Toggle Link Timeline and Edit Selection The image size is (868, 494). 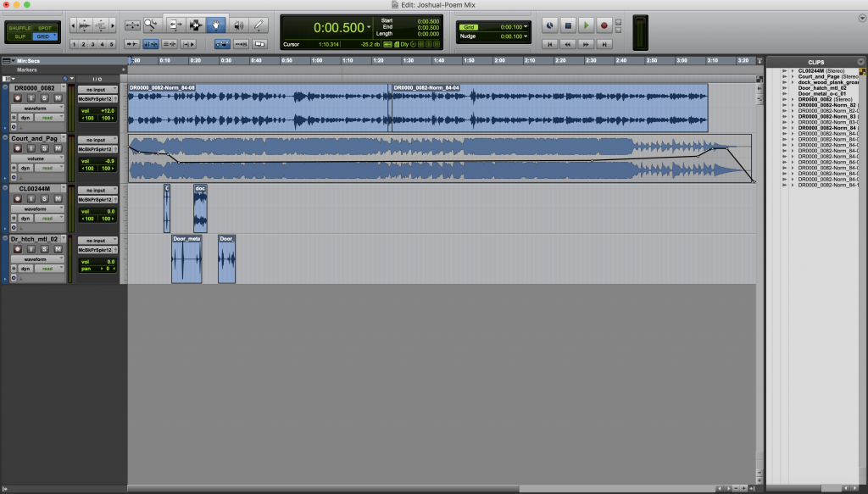(151, 44)
